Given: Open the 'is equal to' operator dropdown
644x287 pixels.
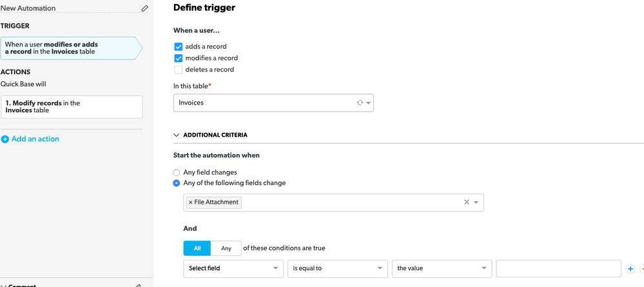Looking at the screenshot, I should click(x=338, y=268).
